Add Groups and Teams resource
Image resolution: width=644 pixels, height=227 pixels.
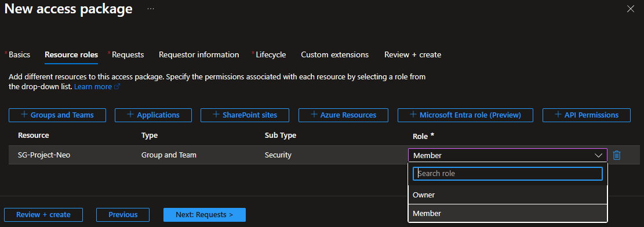click(57, 115)
